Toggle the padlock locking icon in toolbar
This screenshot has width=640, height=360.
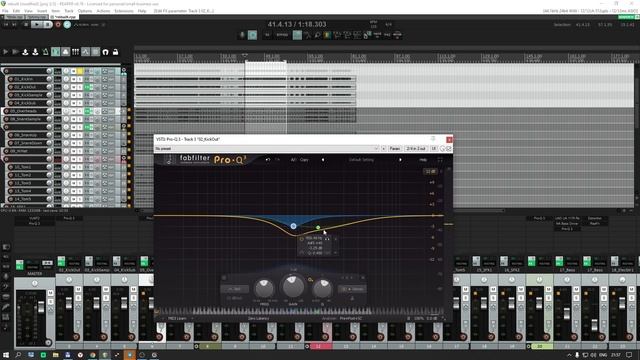(116, 52)
